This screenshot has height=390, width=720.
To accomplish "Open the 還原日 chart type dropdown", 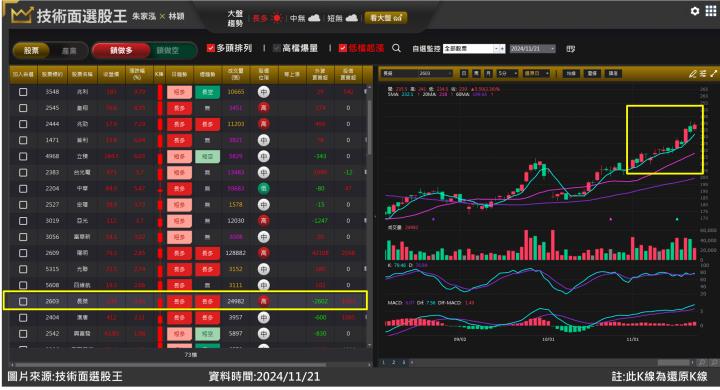I will pos(536,73).
